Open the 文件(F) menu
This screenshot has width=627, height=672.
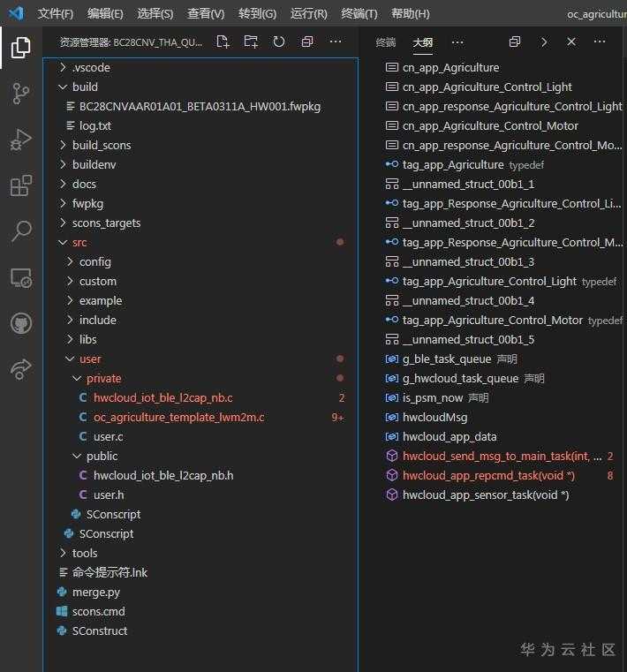click(55, 14)
